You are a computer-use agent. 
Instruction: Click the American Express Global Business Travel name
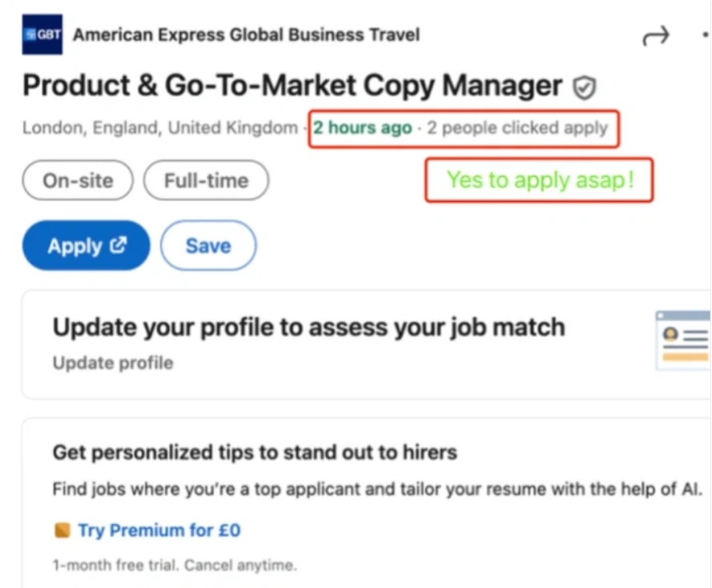coord(246,34)
